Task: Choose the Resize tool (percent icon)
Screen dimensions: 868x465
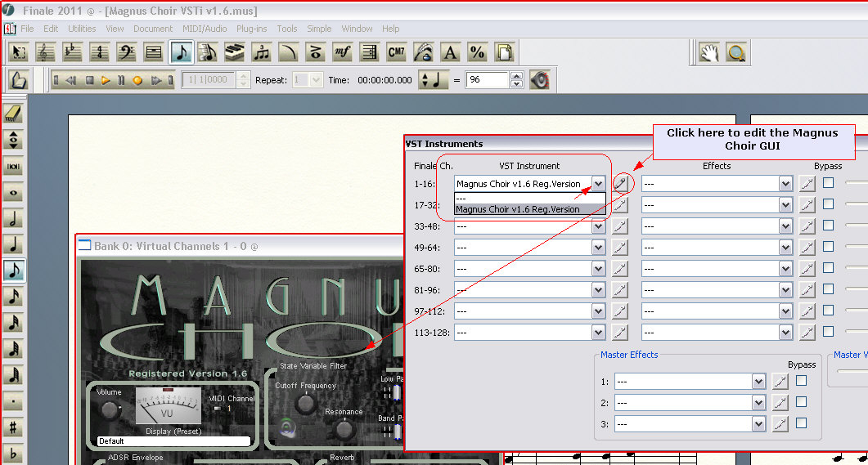Action: tap(477, 52)
